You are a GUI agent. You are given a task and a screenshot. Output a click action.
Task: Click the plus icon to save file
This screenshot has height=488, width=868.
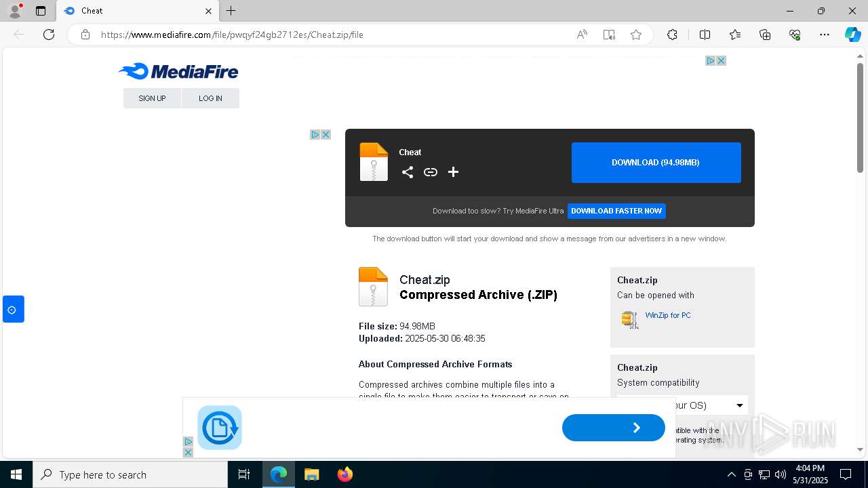pos(454,172)
